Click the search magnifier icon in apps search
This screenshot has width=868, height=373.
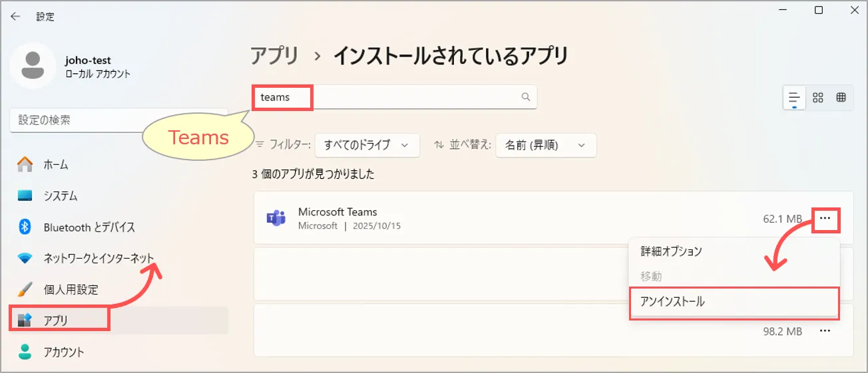(526, 97)
